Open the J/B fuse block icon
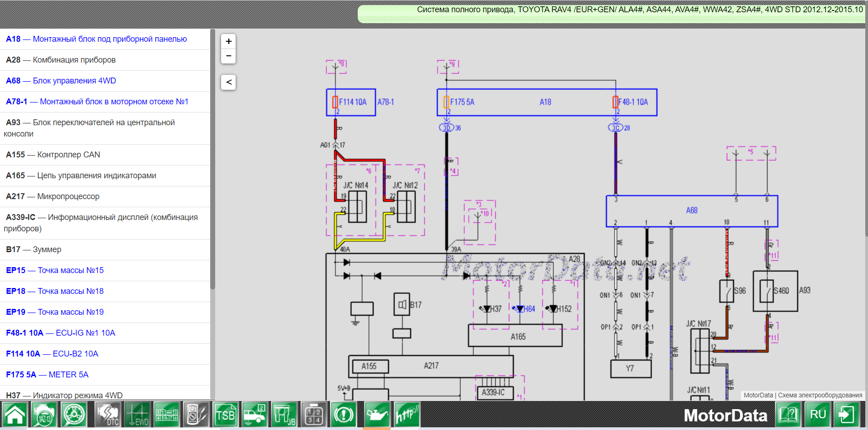This screenshot has width=868, height=430. coord(285,414)
